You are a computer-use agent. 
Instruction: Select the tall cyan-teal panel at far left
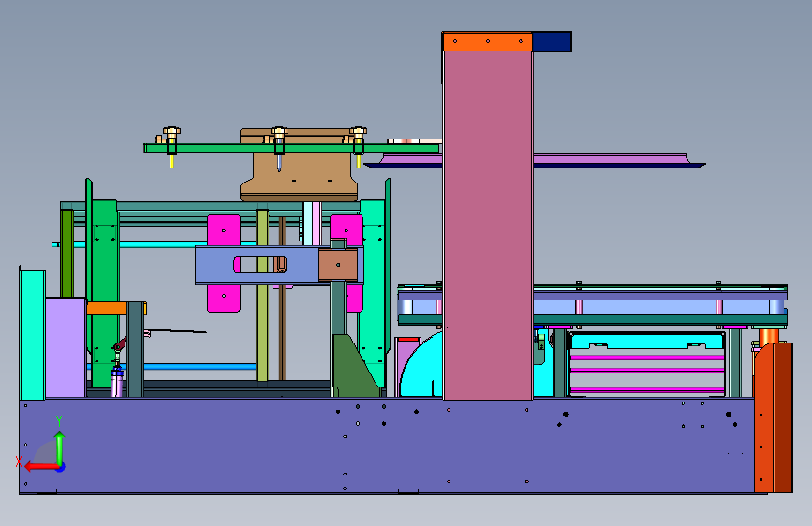[x=33, y=335]
